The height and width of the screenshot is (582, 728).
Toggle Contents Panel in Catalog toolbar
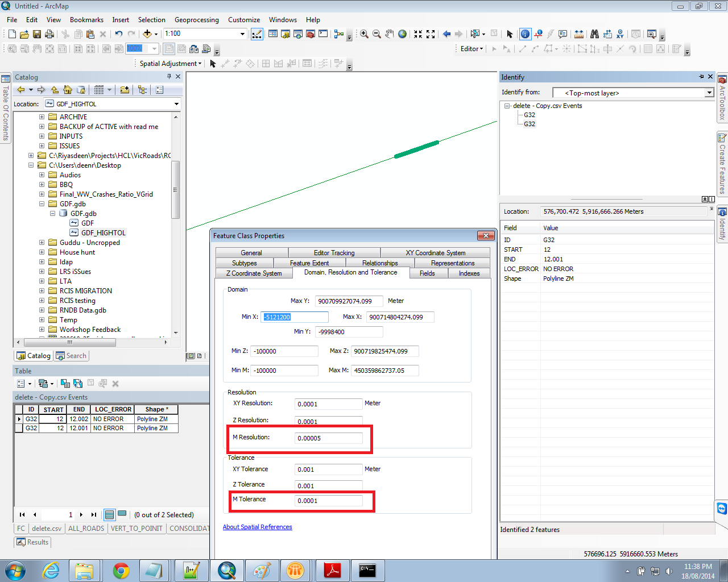[x=142, y=90]
